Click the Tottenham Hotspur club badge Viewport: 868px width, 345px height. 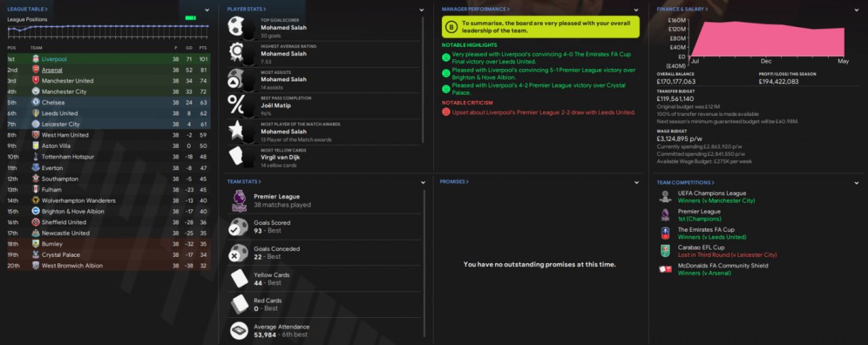pyautogui.click(x=35, y=157)
